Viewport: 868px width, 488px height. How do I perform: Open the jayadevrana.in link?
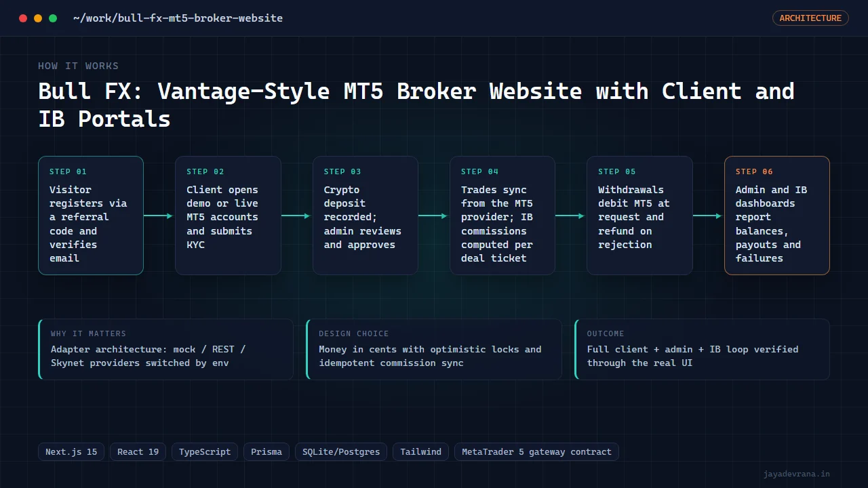coord(796,474)
